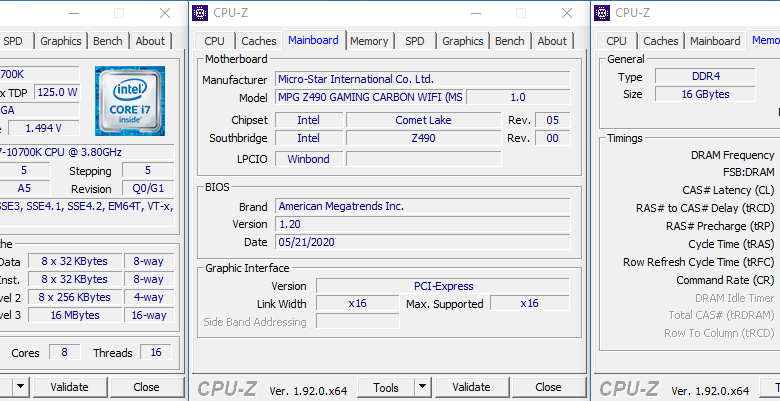This screenshot has height=401, width=780.
Task: Open Caches tab in right CPU-Z window
Action: (661, 41)
